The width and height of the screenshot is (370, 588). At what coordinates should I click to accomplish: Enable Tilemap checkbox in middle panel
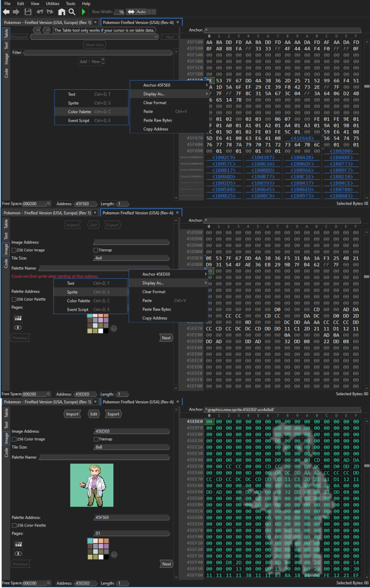pos(96,250)
